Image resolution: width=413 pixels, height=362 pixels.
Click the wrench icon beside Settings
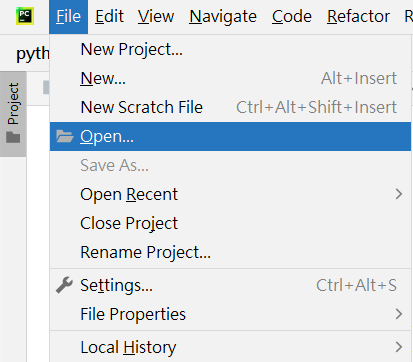click(64, 285)
